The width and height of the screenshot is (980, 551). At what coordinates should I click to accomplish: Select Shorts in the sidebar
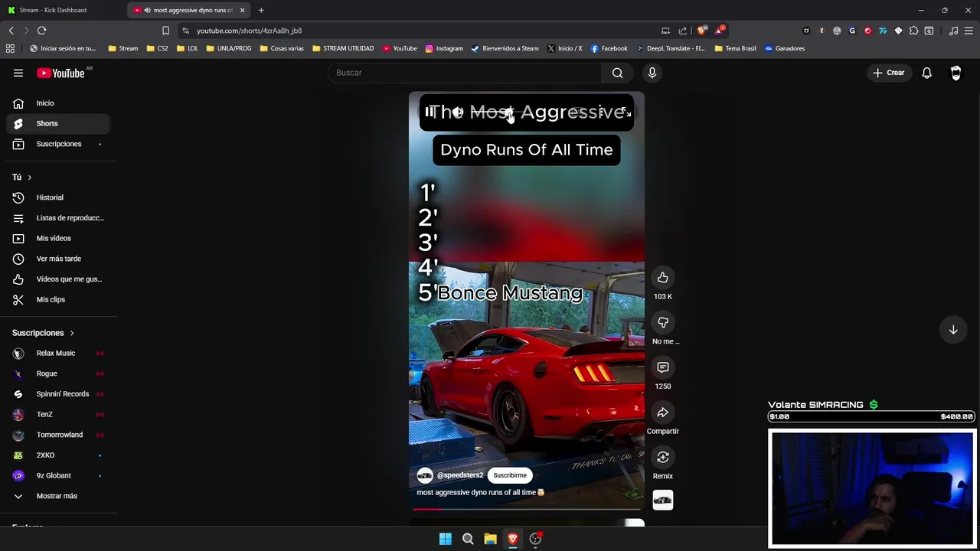(57, 123)
